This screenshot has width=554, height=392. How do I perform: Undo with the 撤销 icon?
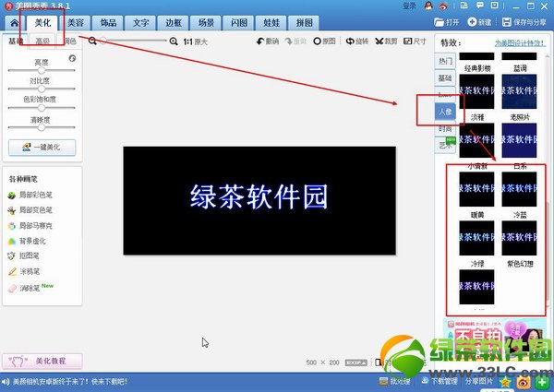268,42
